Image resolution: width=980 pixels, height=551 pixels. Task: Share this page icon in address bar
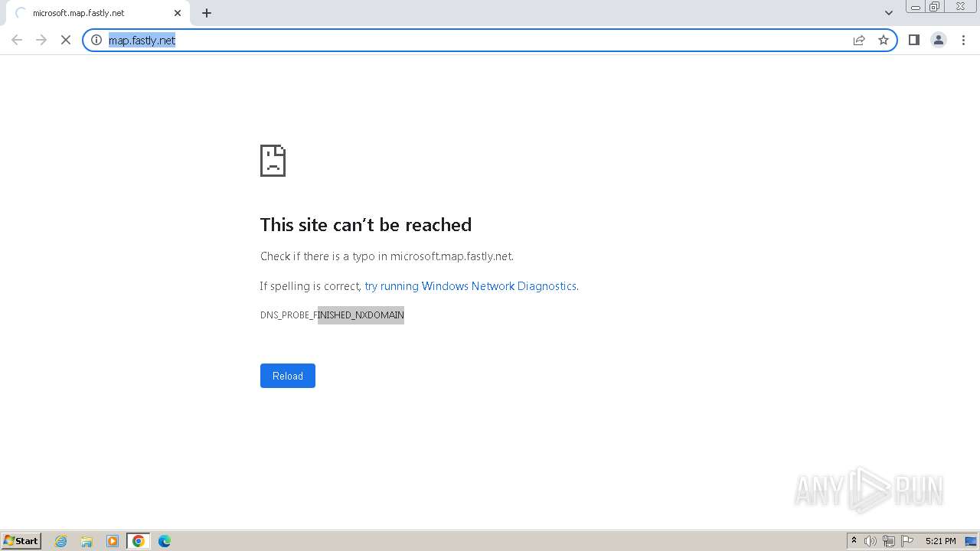coord(859,40)
